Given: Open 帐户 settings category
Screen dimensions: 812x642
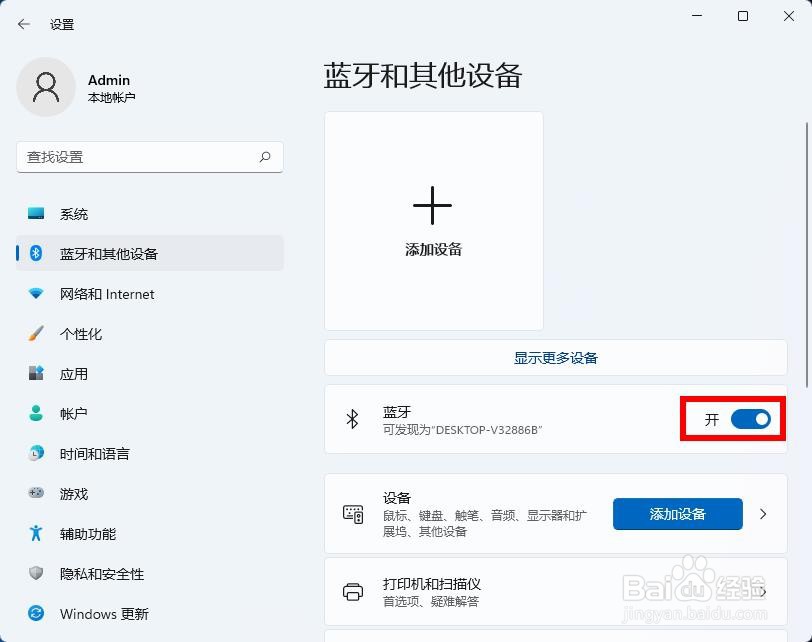Looking at the screenshot, I should (x=150, y=413).
